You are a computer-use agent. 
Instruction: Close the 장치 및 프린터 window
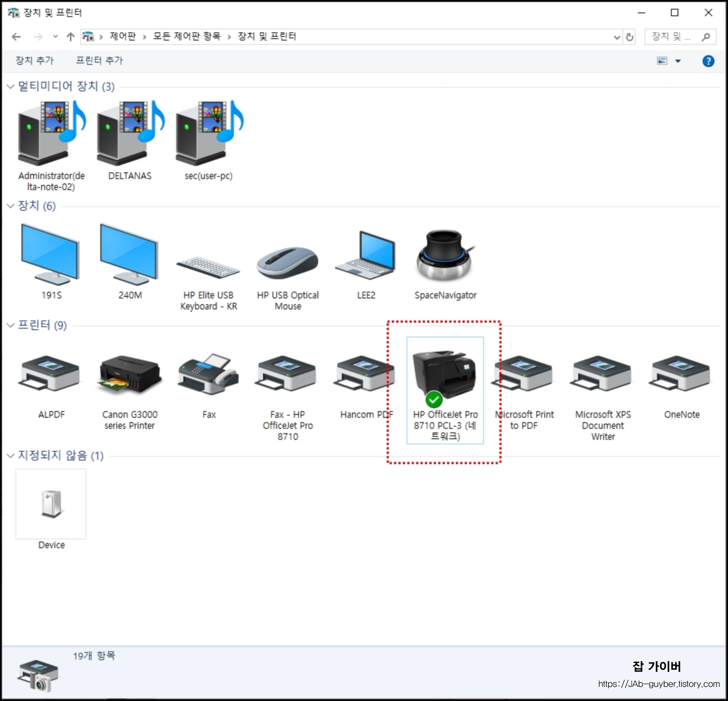(x=708, y=13)
